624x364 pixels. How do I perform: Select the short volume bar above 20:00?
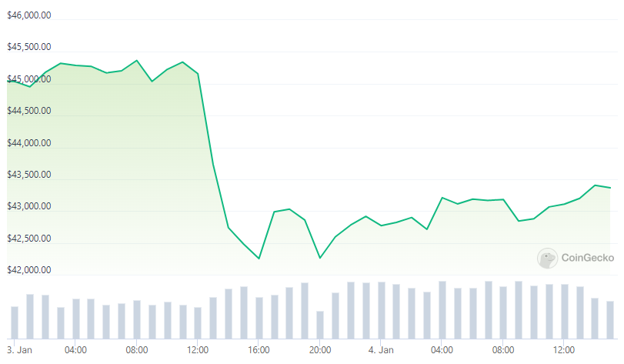click(320, 324)
